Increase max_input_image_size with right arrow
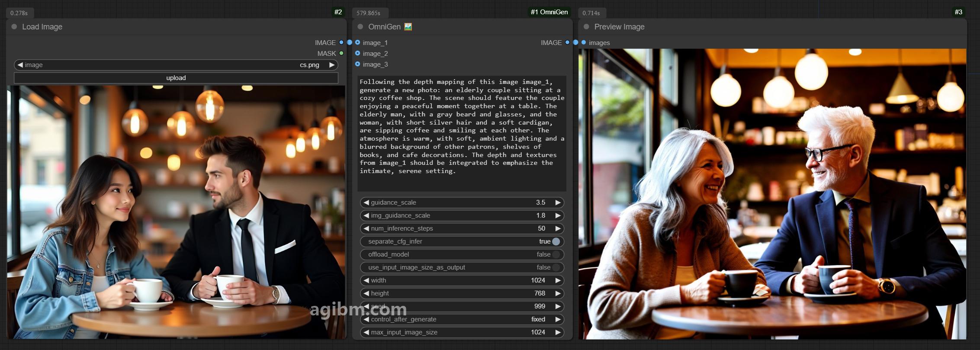The width and height of the screenshot is (980, 350). (558, 332)
